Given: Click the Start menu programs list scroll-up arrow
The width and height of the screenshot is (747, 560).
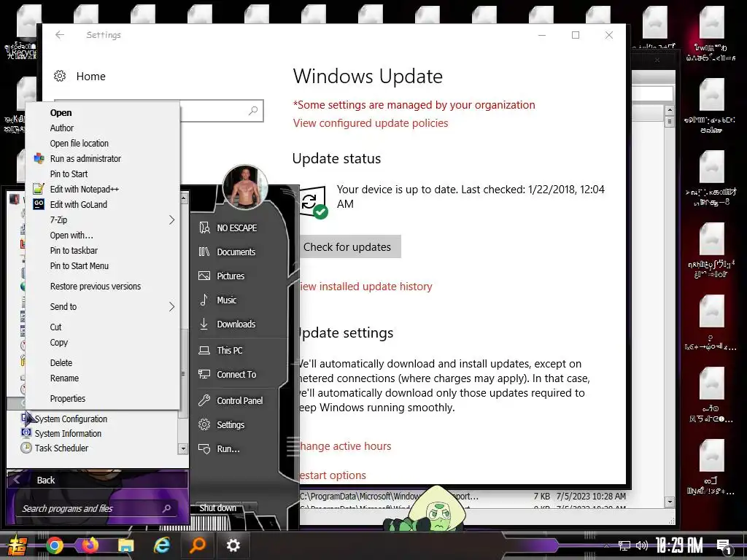Looking at the screenshot, I should (183, 197).
